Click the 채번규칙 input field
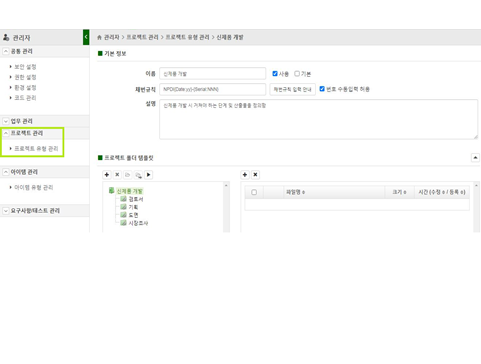Viewport: 481px width, 364px height. (213, 89)
